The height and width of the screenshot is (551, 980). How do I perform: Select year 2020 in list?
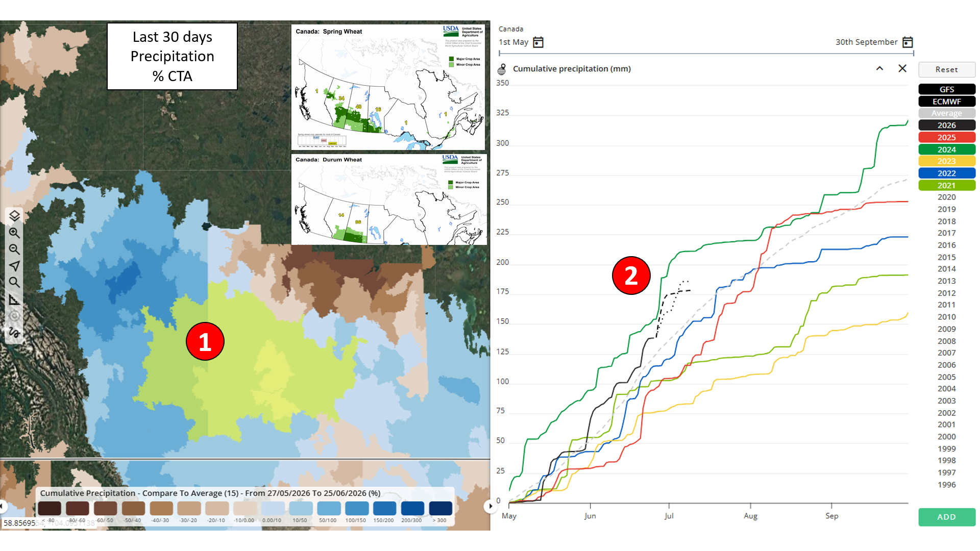(947, 197)
